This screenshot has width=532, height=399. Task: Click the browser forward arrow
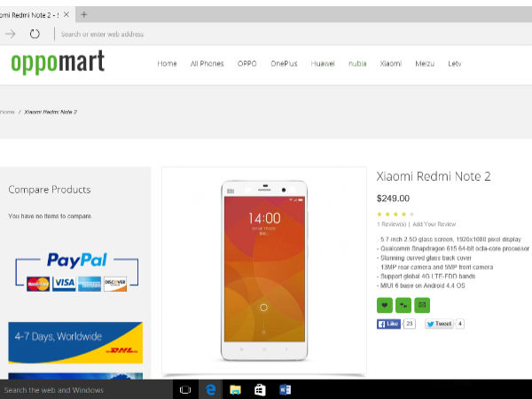click(10, 34)
